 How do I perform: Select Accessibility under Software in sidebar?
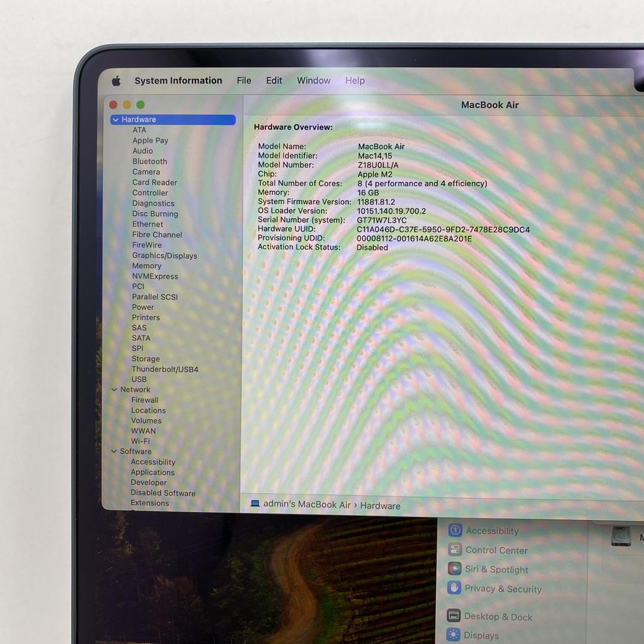[153, 462]
